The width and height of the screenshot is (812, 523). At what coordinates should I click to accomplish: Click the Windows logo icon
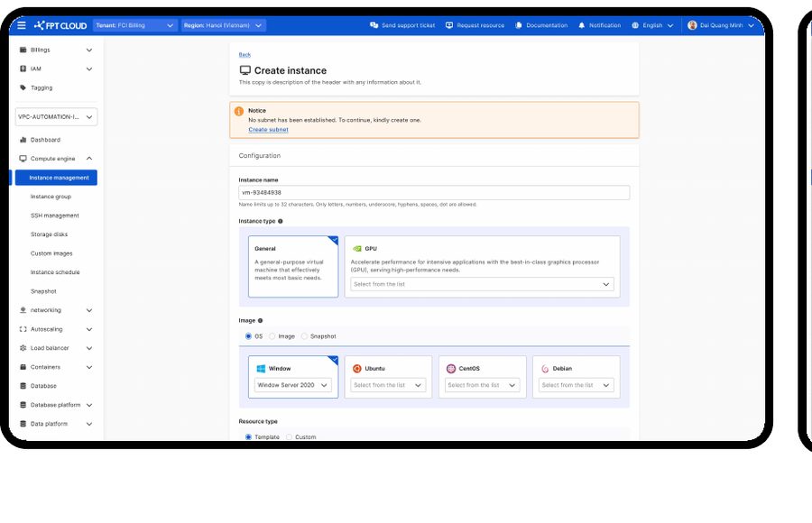click(261, 368)
